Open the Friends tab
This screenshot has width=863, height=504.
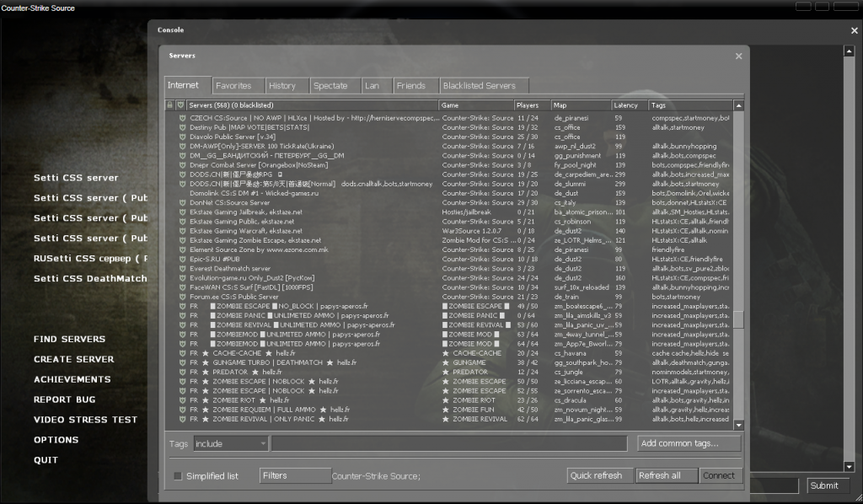(x=415, y=86)
